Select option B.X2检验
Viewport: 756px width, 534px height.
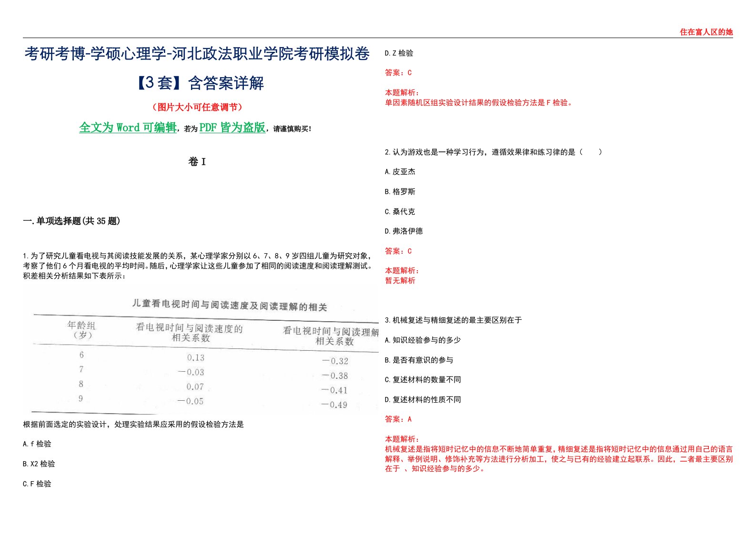(39, 464)
